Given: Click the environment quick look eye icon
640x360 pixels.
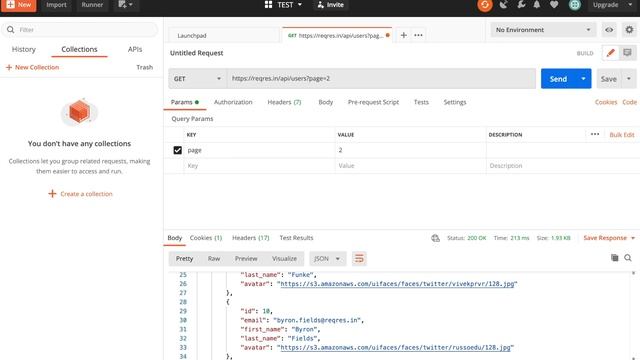Looking at the screenshot, I should point(609,30).
